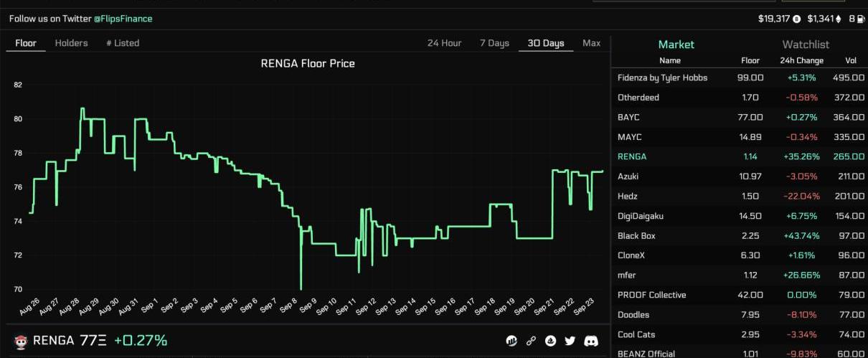Open the Watchlist panel tab
The image size is (868, 358).
(806, 44)
